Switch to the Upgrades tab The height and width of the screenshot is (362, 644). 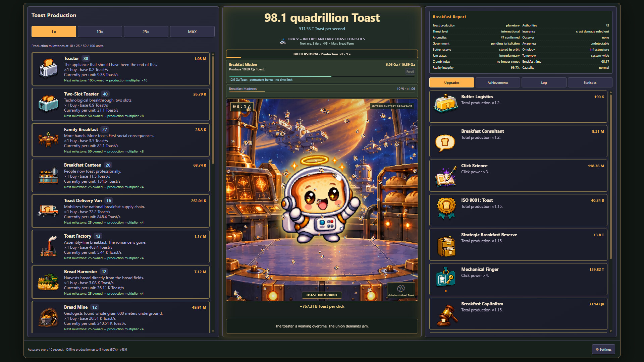[452, 82]
